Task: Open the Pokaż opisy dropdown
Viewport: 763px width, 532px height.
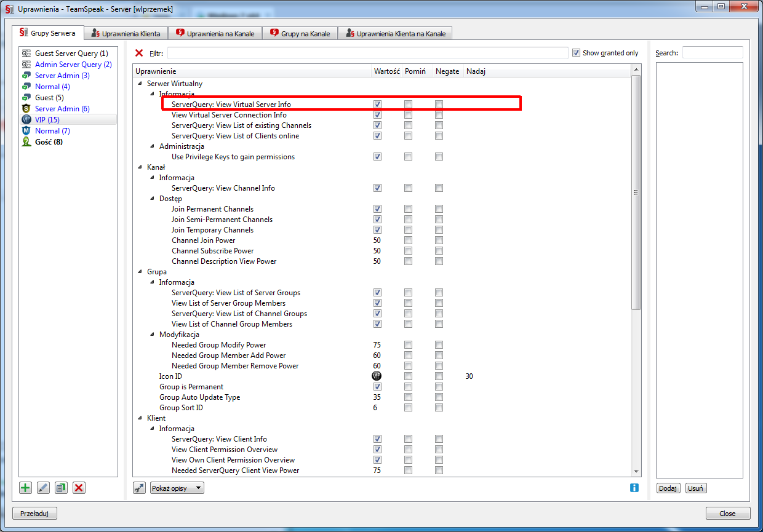Action: tap(177, 488)
